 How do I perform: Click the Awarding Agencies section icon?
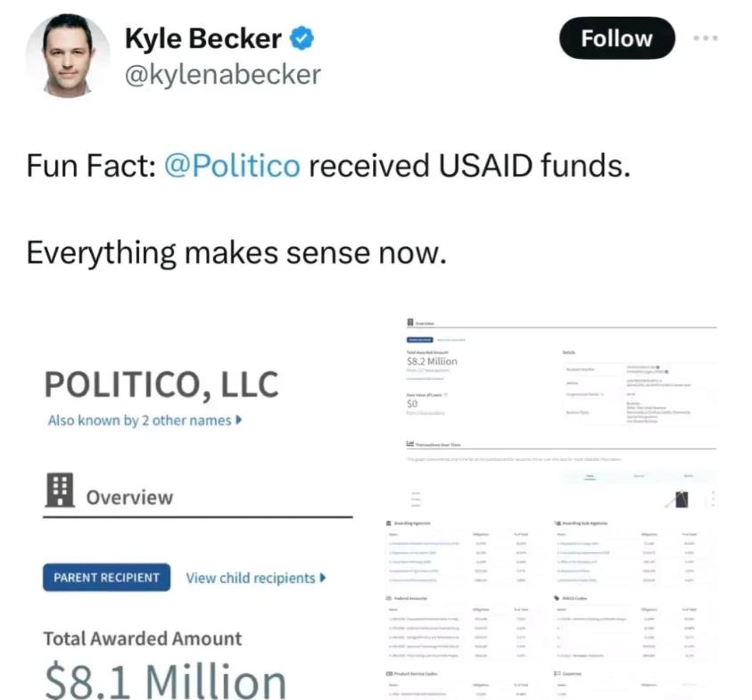coord(388,523)
